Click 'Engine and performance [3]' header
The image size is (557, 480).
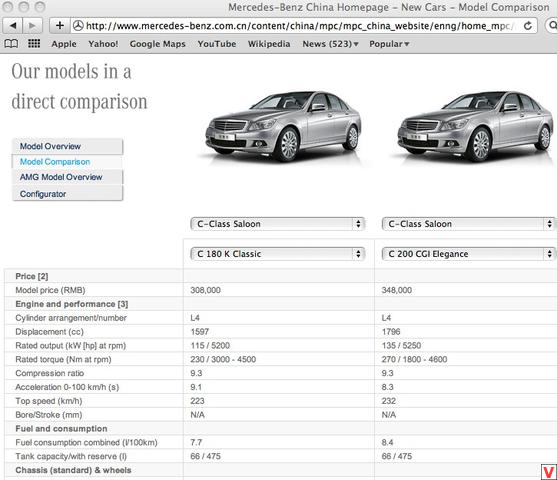72,304
